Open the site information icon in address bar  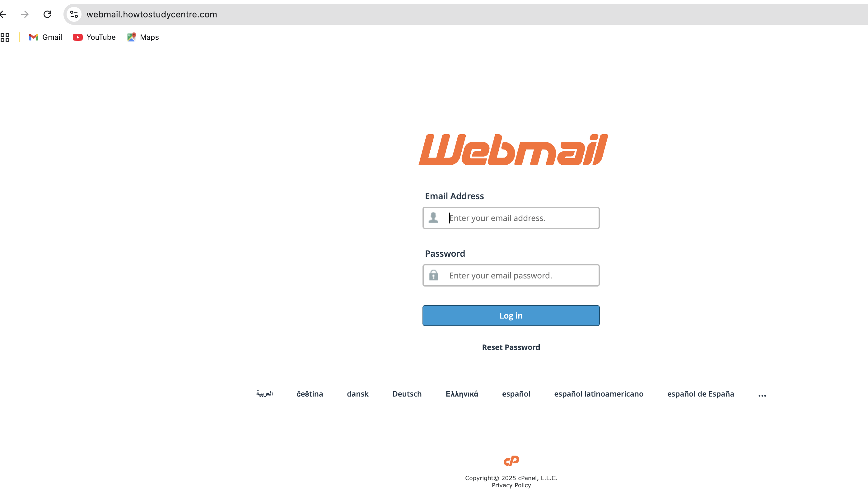(x=74, y=14)
